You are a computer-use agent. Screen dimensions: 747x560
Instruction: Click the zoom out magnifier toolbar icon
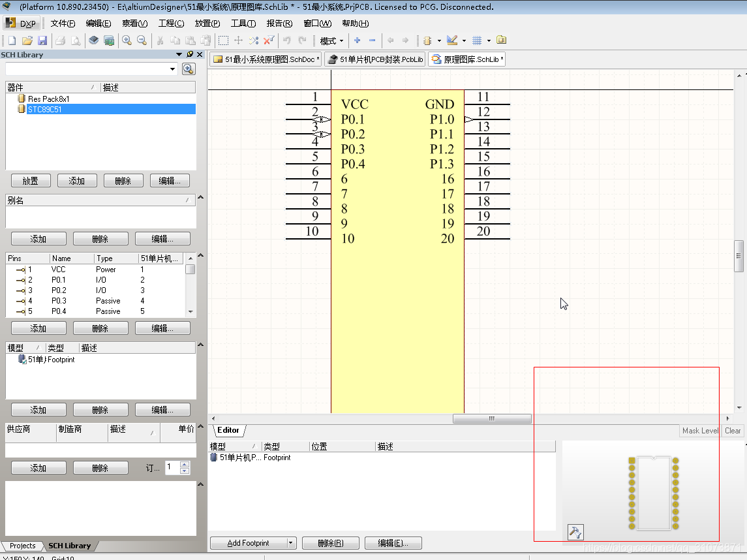tap(142, 40)
